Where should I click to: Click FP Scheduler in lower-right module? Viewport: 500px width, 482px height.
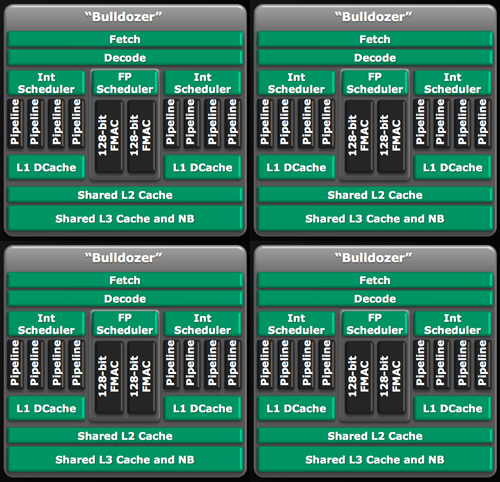pyautogui.click(x=375, y=324)
